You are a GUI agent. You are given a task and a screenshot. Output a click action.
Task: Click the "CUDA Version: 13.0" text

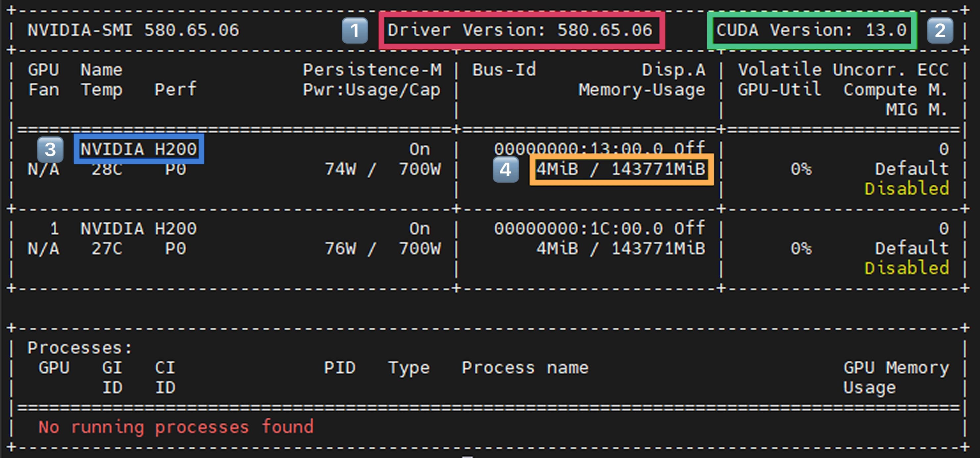811,30
